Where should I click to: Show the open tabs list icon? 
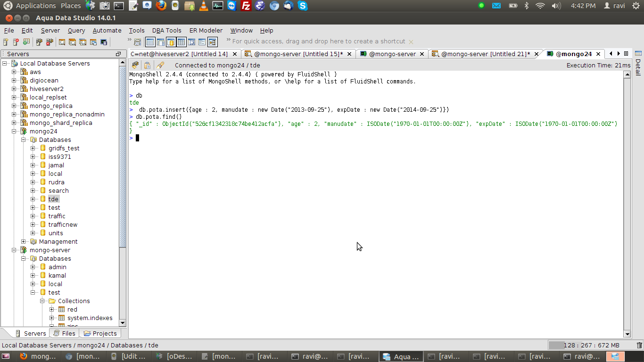coord(626,54)
